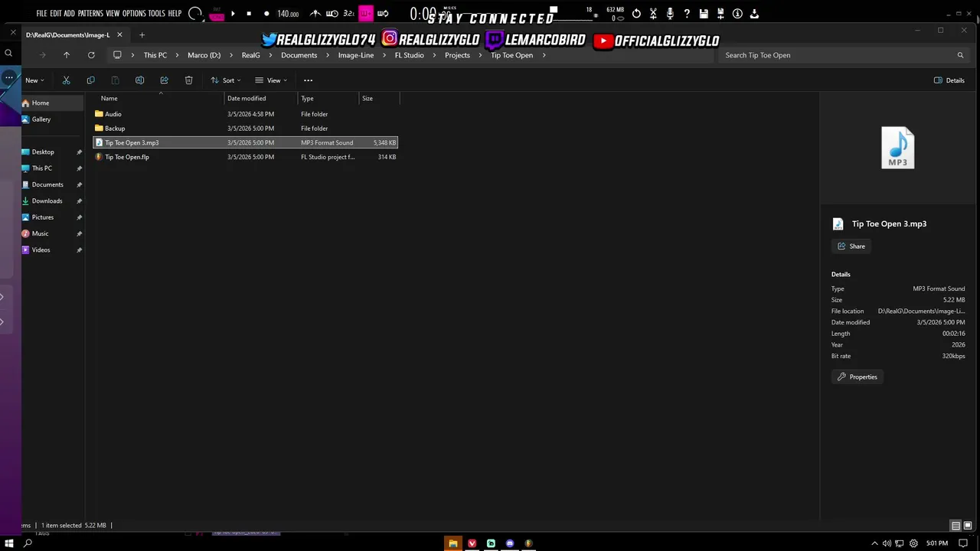Click the FL Studio help question mark icon
This screenshot has width=980, height=551.
(x=687, y=14)
